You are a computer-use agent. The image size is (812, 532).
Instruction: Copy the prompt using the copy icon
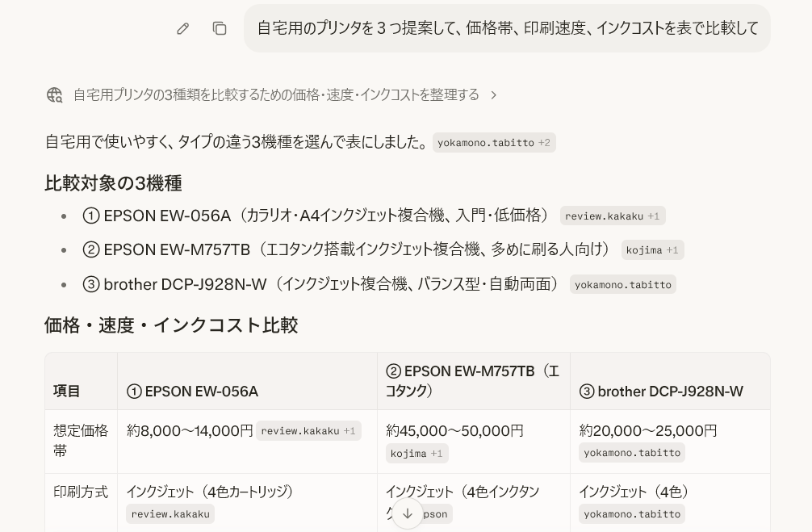tap(220, 28)
